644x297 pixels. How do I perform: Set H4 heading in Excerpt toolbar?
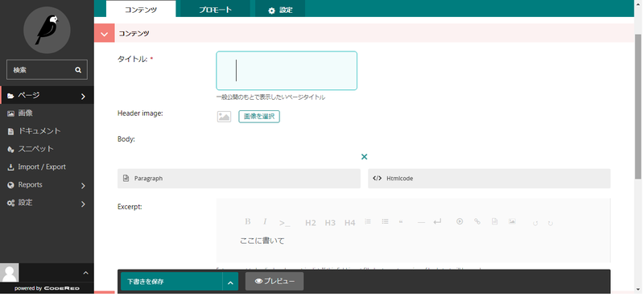tap(349, 223)
